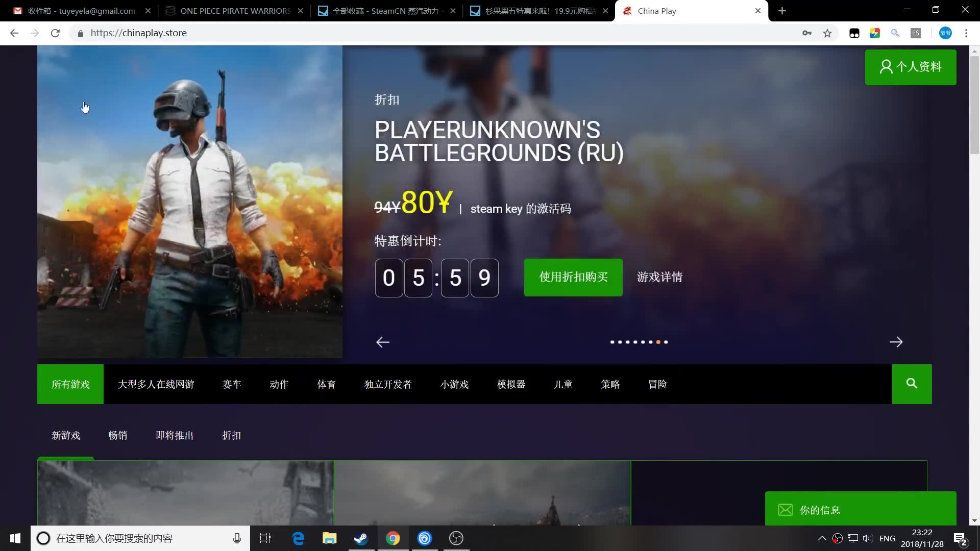Click the colorful square extension icon
The image size is (980, 551).
875,33
